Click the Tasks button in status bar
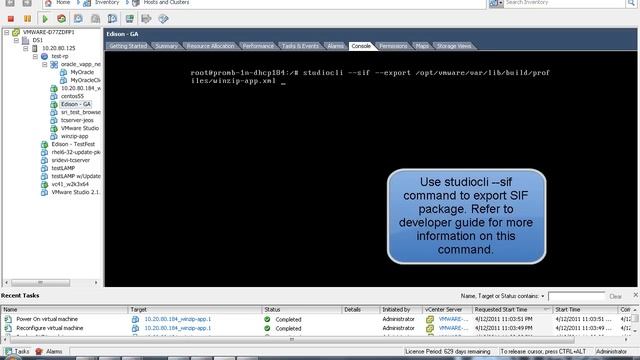Viewport: 640px width, 360px height. click(x=17, y=351)
